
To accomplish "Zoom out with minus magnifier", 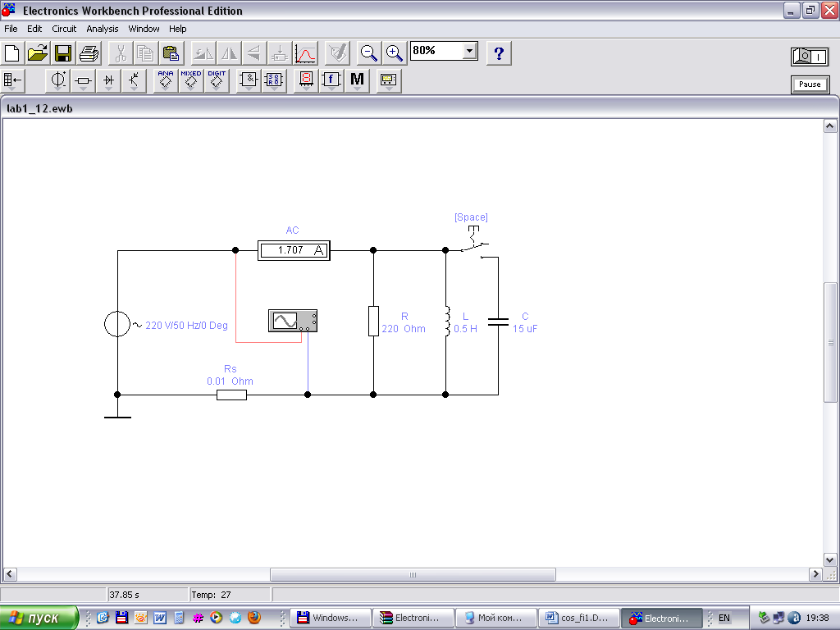I will (368, 53).
